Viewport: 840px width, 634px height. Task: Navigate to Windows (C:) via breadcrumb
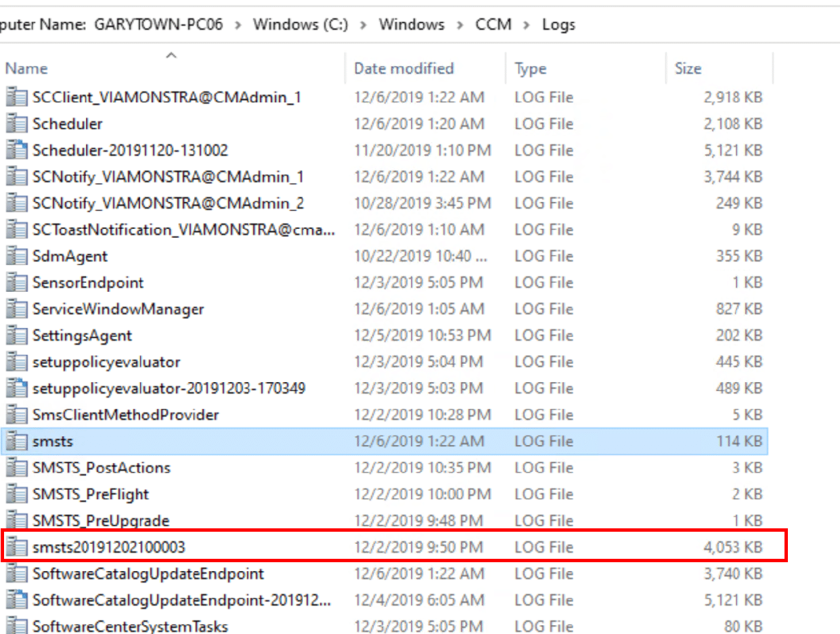301,24
